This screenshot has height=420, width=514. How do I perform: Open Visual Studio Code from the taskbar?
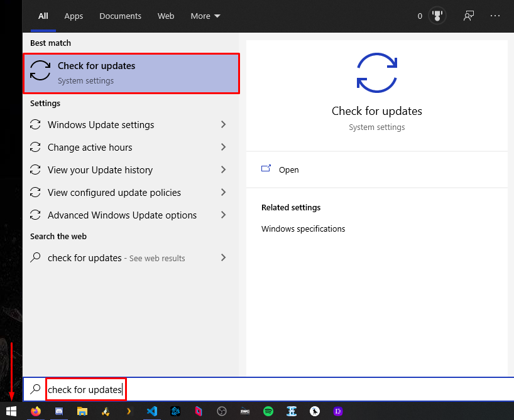152,411
